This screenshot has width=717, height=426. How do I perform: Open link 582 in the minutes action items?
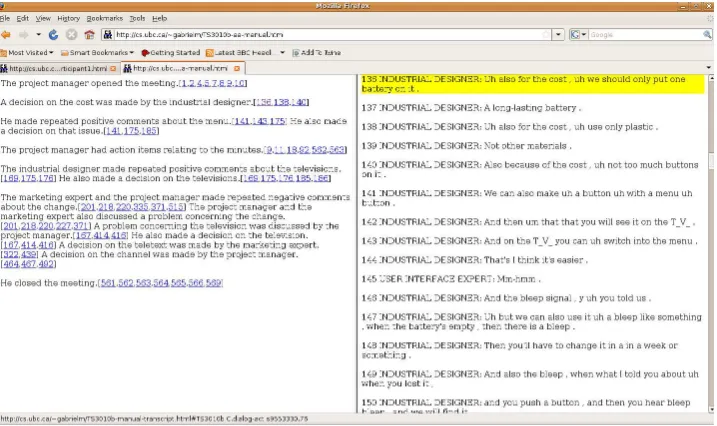click(319, 150)
